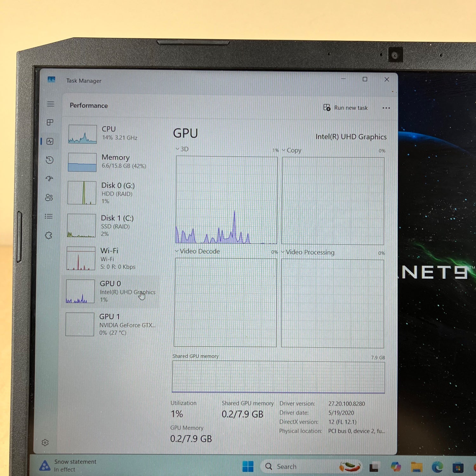Collapse the Copy graph section

click(x=283, y=150)
